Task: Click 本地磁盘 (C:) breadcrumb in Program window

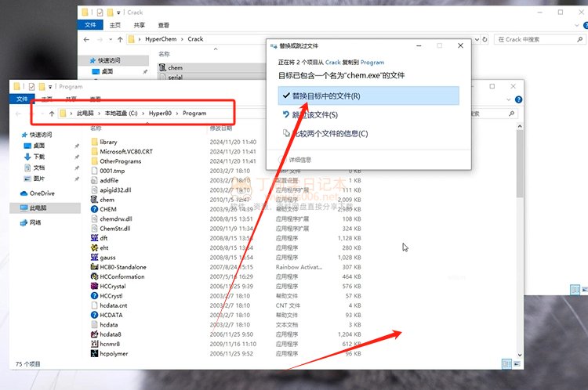Action: tap(121, 113)
